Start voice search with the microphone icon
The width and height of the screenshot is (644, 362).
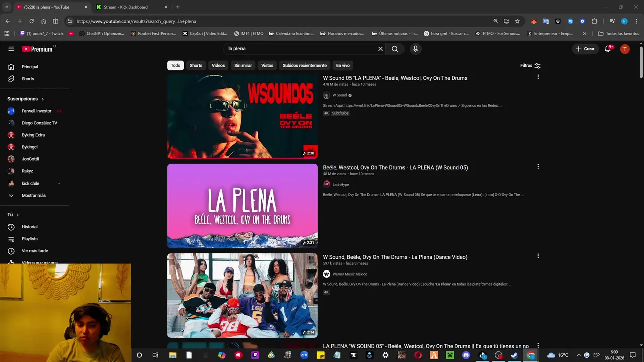tap(415, 49)
